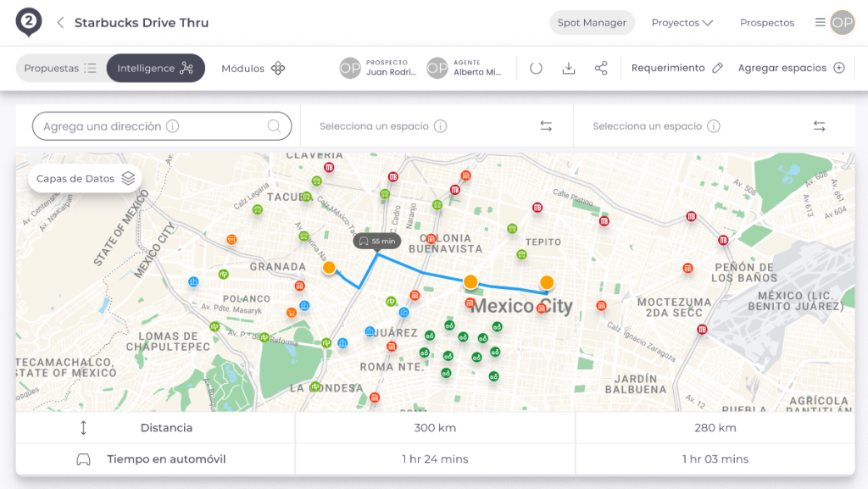Click the orange route marker below Tepito
868x489 pixels.
pos(547,282)
